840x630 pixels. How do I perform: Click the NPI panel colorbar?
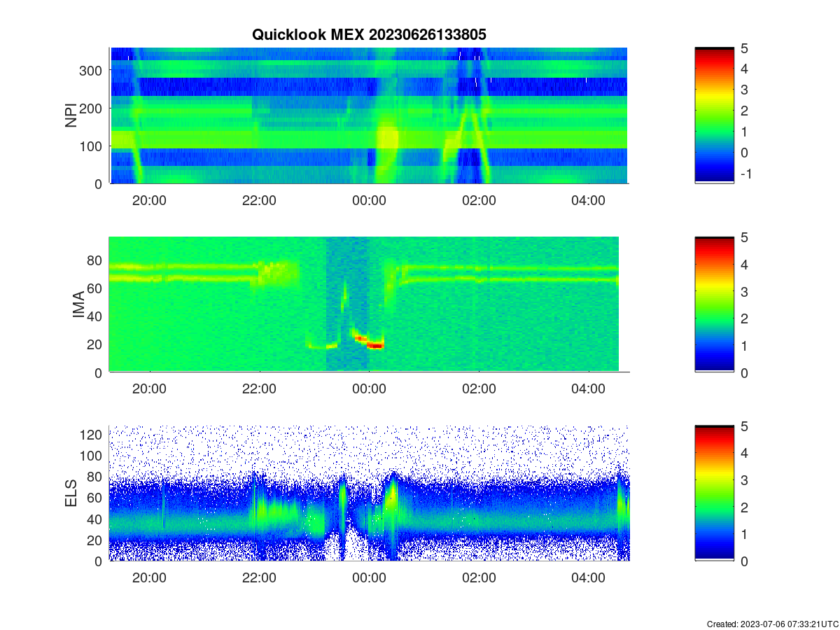coord(714,115)
